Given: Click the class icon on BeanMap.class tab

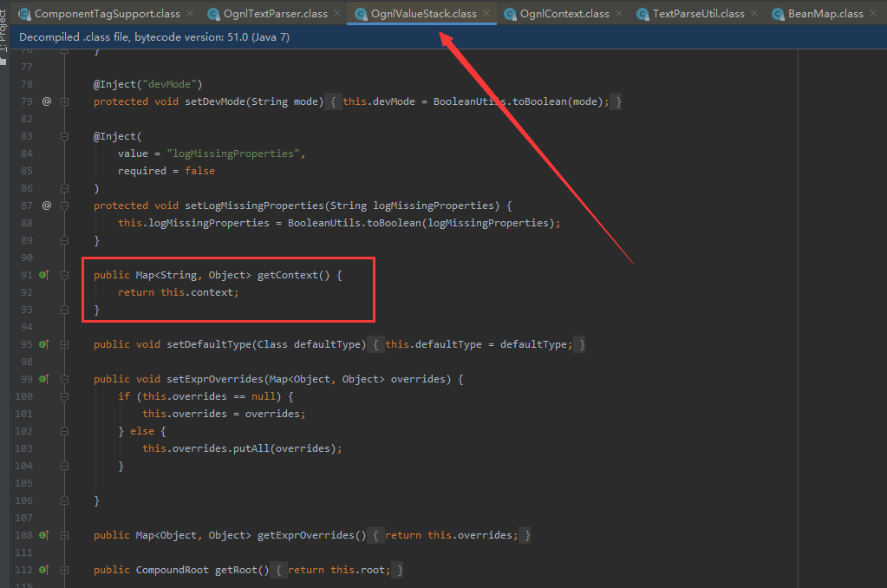Looking at the screenshot, I should click(779, 14).
